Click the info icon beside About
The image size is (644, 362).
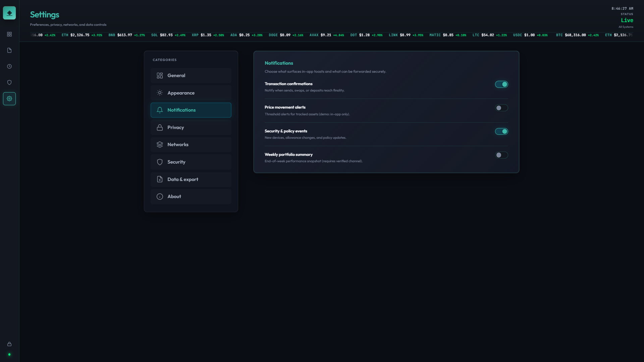pos(160,196)
